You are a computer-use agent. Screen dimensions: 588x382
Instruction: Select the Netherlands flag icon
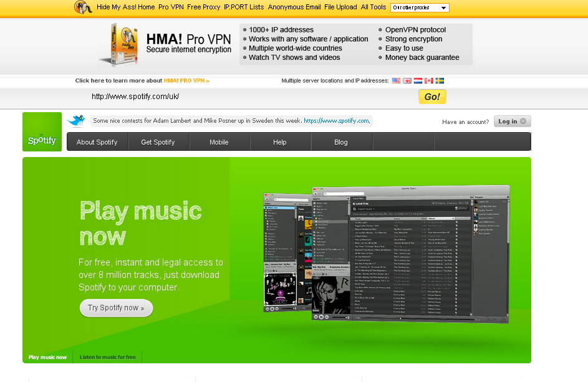418,80
